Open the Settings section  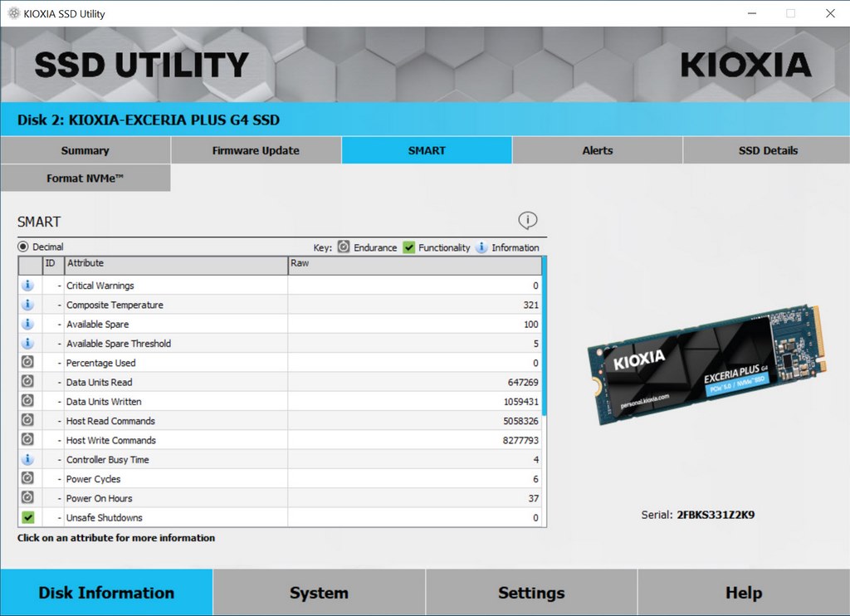pyautogui.click(x=531, y=593)
